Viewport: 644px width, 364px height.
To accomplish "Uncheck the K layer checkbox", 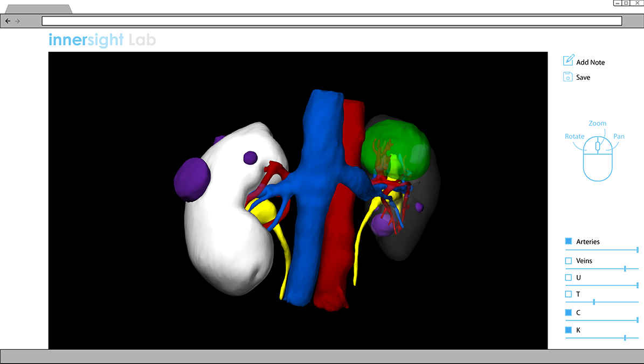I will click(x=569, y=330).
